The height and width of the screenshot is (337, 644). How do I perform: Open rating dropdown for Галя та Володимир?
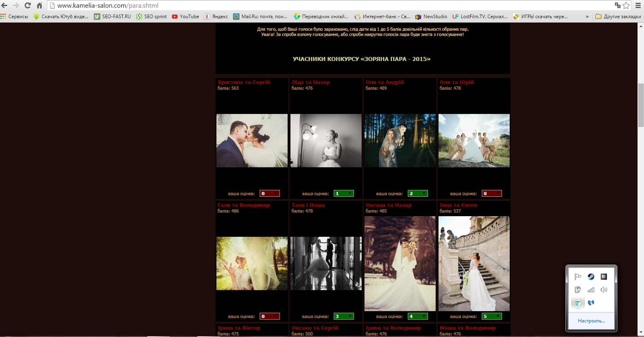pyautogui.click(x=269, y=316)
